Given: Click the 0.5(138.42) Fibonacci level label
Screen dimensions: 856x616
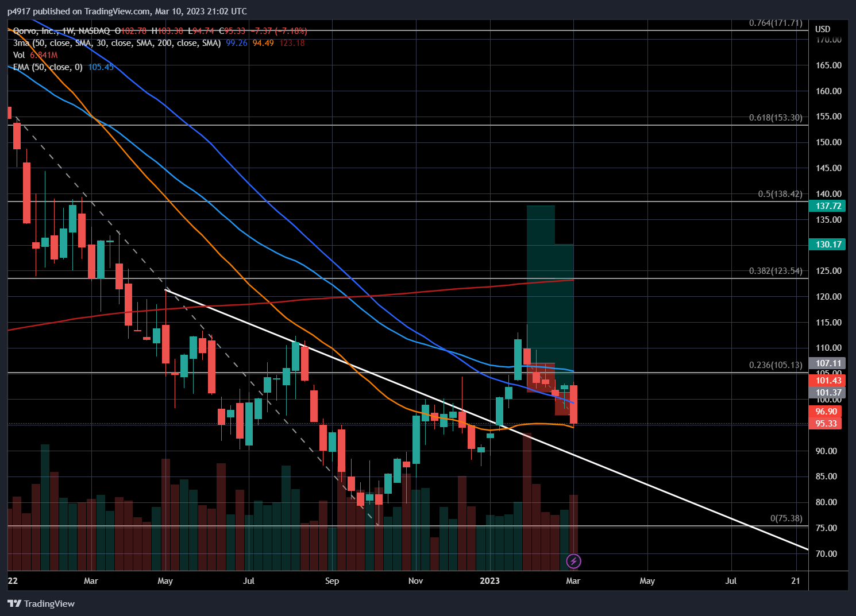Looking at the screenshot, I should pos(780,194).
